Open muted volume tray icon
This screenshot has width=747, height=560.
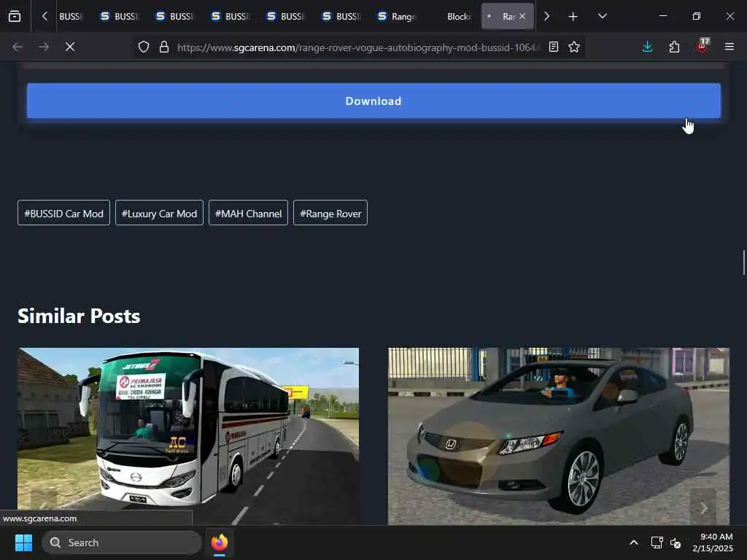point(676,542)
